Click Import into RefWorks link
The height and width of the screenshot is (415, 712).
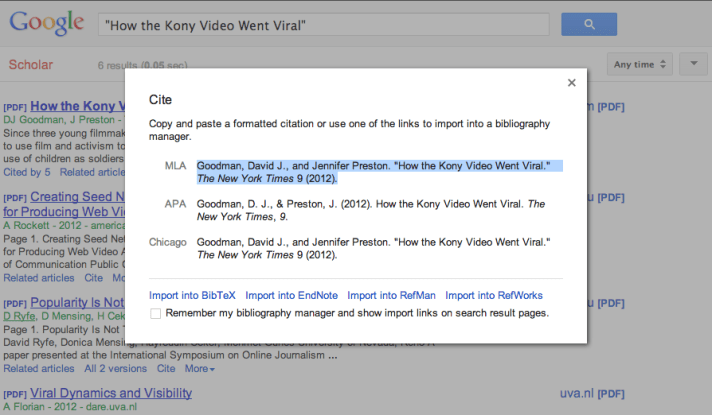point(494,295)
